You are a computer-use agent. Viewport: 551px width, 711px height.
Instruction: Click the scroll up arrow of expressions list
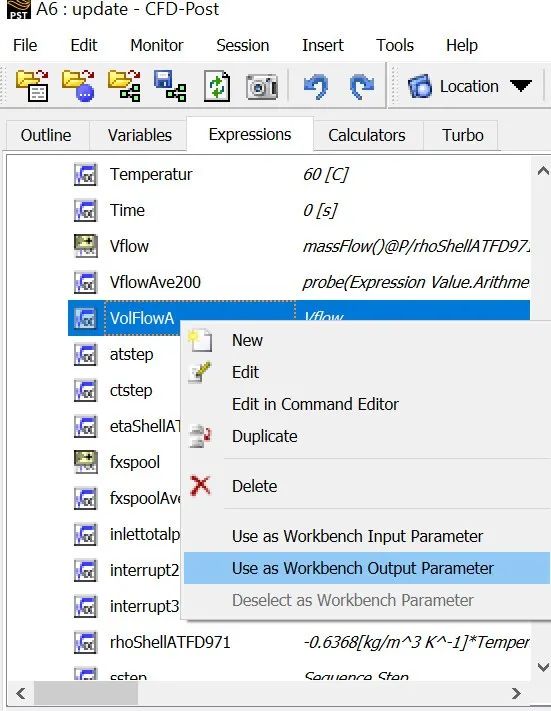(x=543, y=171)
